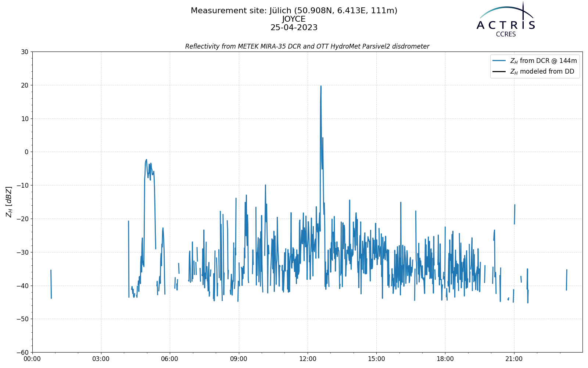Click the 00:00 x-axis tick label
Viewport: 588px width, 368px height.
pyautogui.click(x=32, y=359)
